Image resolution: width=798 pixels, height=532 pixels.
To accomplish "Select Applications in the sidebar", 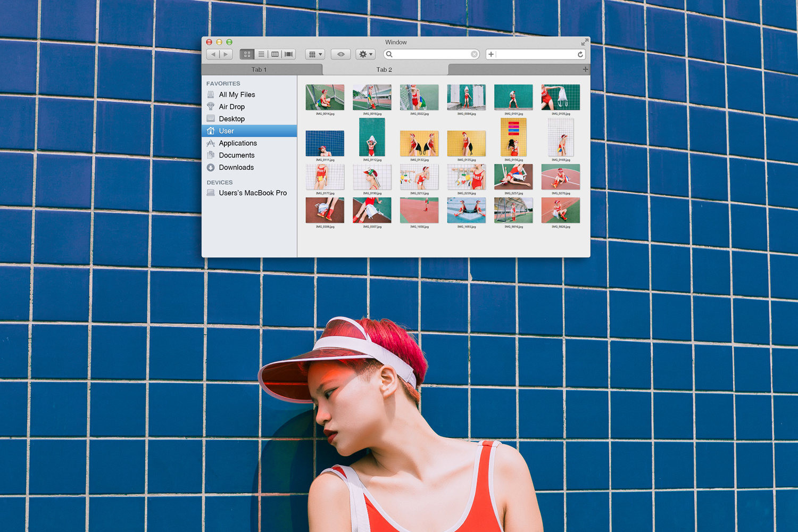I will [238, 143].
